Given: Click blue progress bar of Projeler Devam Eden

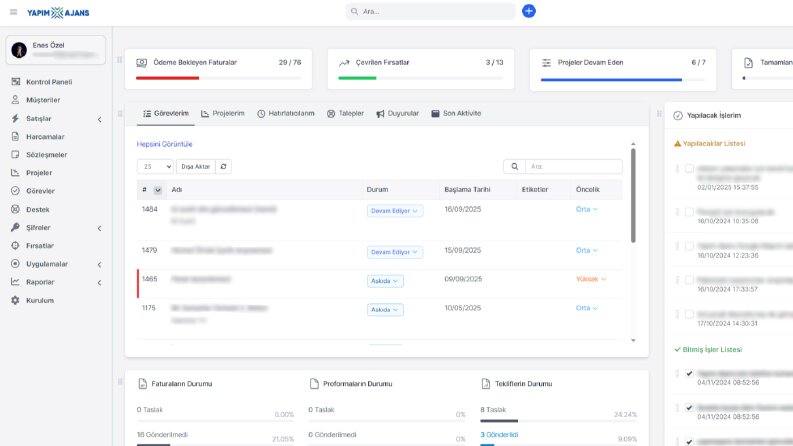Looking at the screenshot, I should pos(611,79).
